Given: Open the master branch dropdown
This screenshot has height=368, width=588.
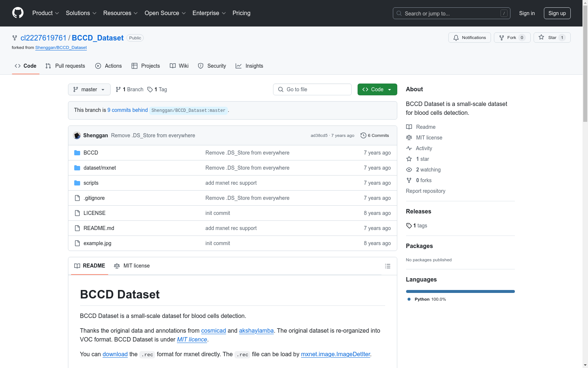Looking at the screenshot, I should point(89,89).
